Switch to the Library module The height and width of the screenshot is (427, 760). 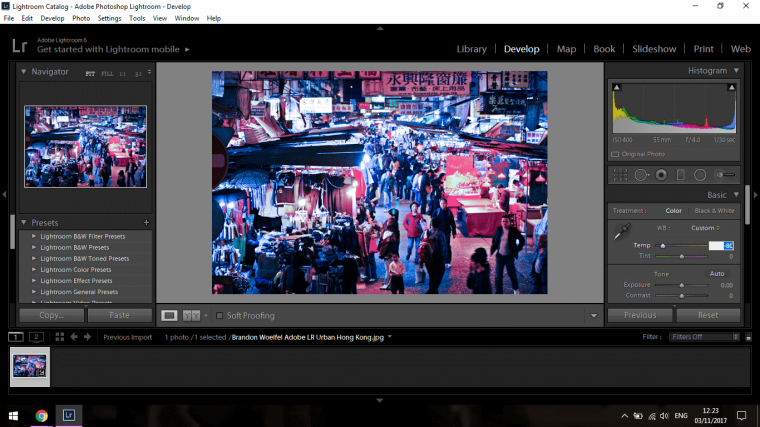click(471, 49)
